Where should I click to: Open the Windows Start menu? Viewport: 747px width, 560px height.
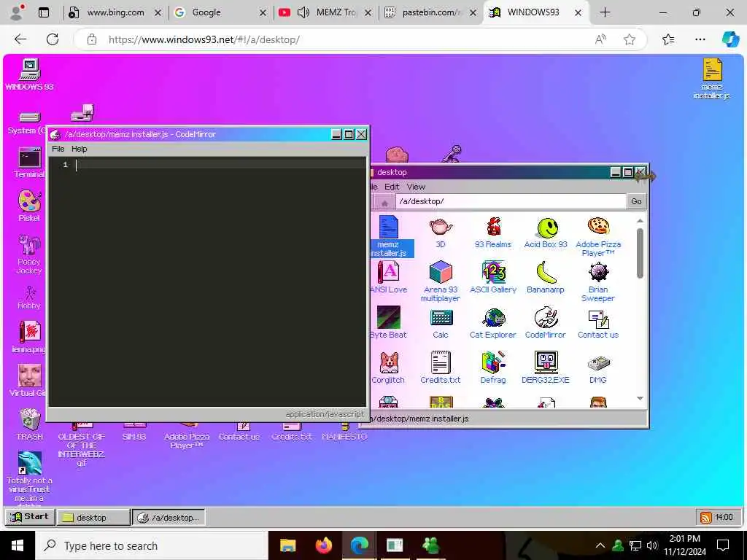pyautogui.click(x=18, y=545)
